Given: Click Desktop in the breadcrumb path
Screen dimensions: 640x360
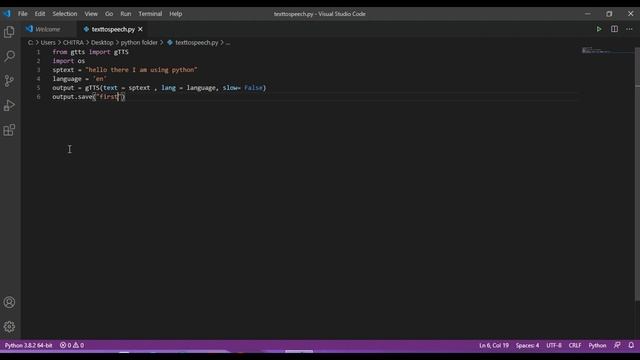Looking at the screenshot, I should (x=102, y=42).
